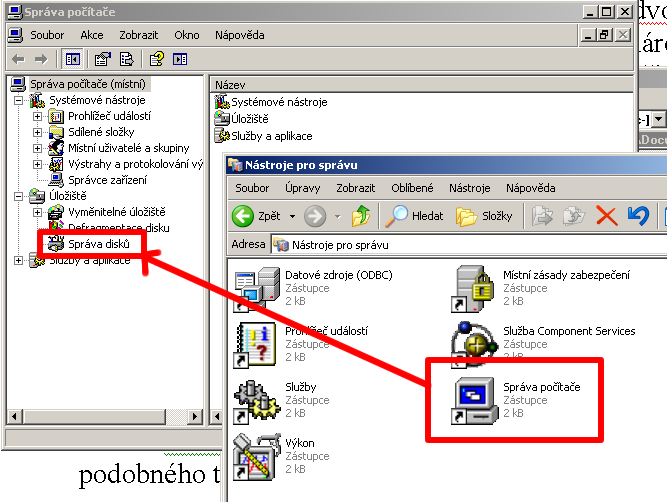This screenshot has width=667, height=502.
Task: Expand the Prohlížeč událostí tree node
Action: point(38,116)
